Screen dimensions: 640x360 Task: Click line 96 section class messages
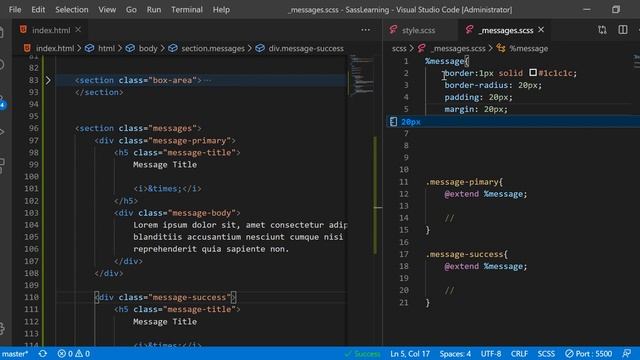138,128
